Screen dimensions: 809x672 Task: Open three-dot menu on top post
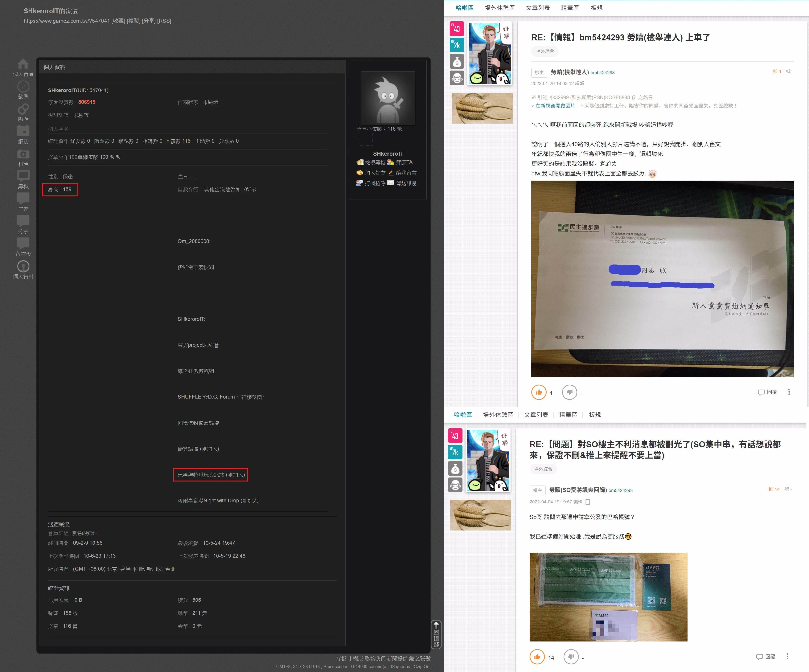tap(789, 392)
